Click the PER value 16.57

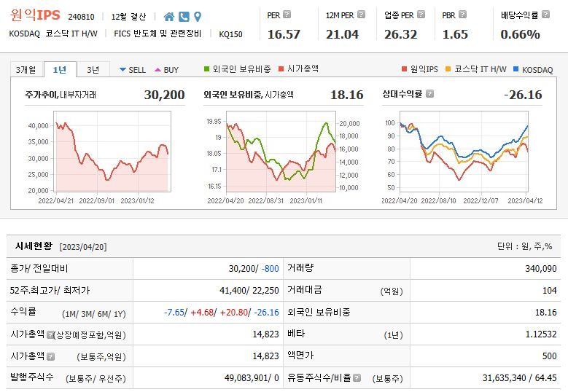pos(284,34)
